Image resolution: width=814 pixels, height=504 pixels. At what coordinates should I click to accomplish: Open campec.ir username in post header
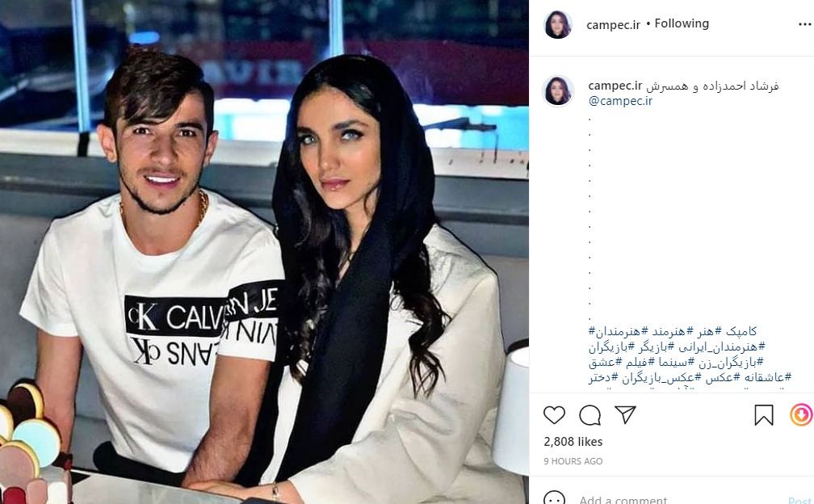pyautogui.click(x=613, y=24)
